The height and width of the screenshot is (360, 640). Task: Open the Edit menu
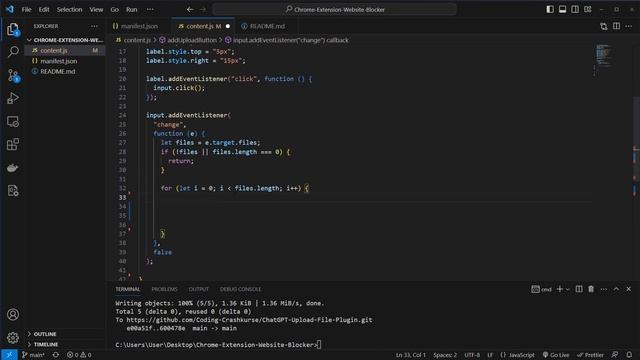[44, 9]
